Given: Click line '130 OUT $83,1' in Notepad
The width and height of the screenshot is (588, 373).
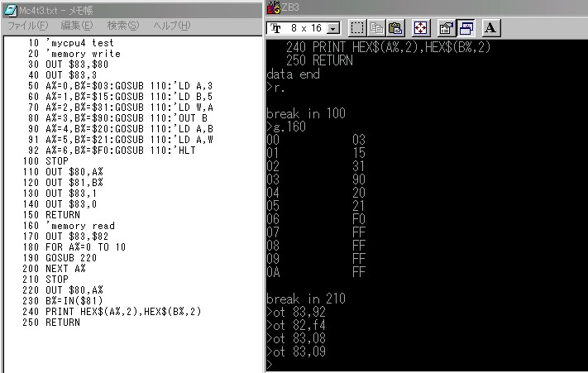Looking at the screenshot, I should pyautogui.click(x=60, y=194).
